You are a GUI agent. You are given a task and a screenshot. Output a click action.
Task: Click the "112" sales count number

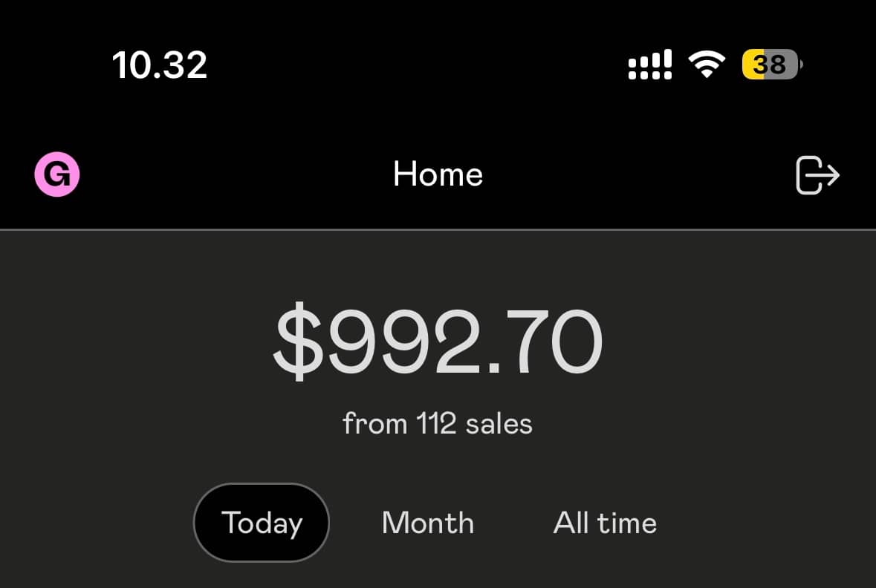[436, 424]
